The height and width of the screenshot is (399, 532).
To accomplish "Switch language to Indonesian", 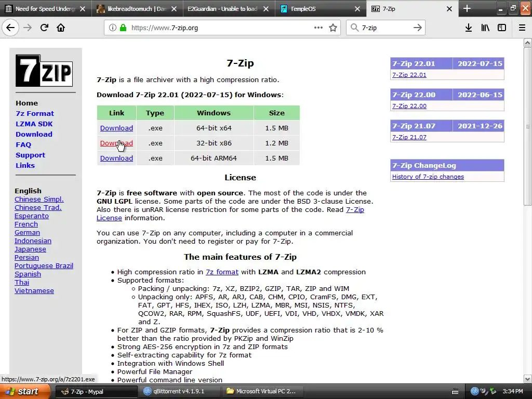I will click(x=33, y=241).
